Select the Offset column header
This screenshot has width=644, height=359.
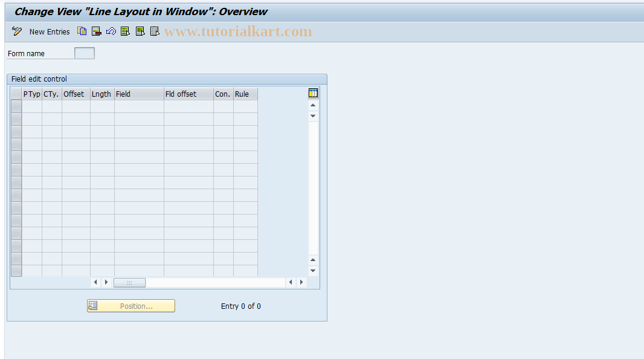pos(76,94)
